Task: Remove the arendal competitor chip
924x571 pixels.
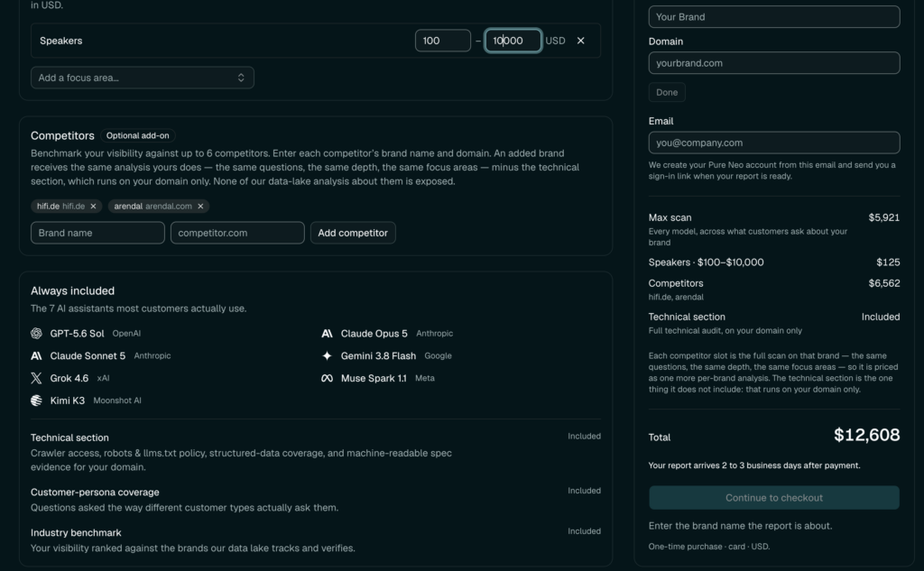Action: (x=200, y=207)
